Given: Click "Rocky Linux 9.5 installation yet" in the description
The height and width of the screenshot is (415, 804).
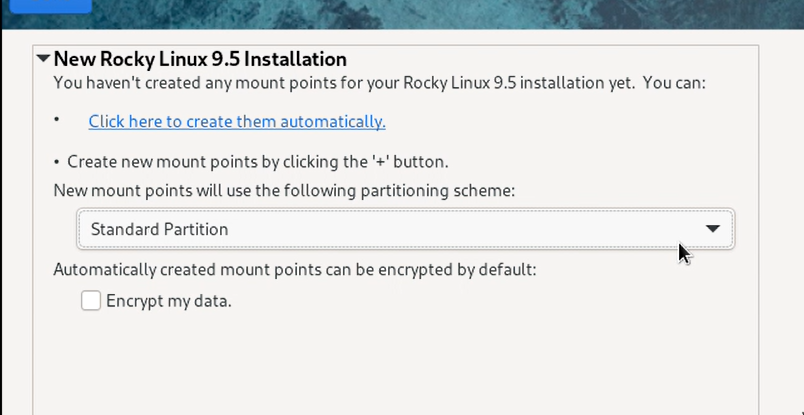Looking at the screenshot, I should [x=518, y=83].
